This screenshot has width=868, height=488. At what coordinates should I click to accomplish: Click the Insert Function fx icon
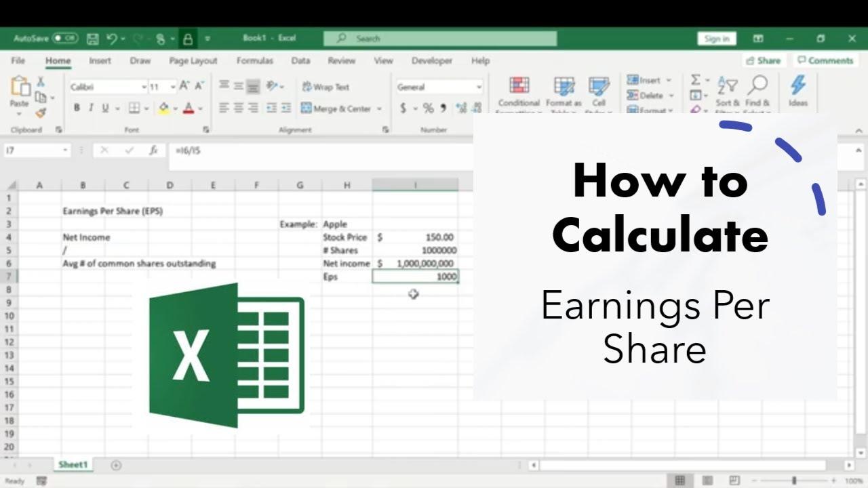[x=154, y=150]
